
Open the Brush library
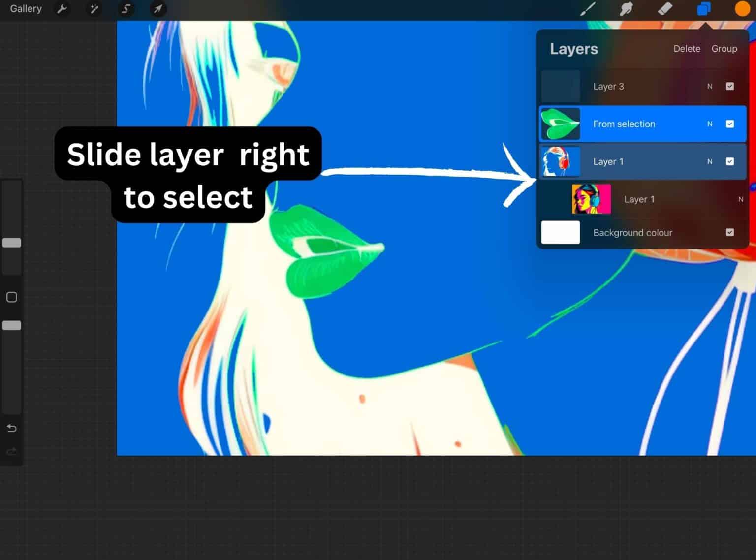[587, 9]
